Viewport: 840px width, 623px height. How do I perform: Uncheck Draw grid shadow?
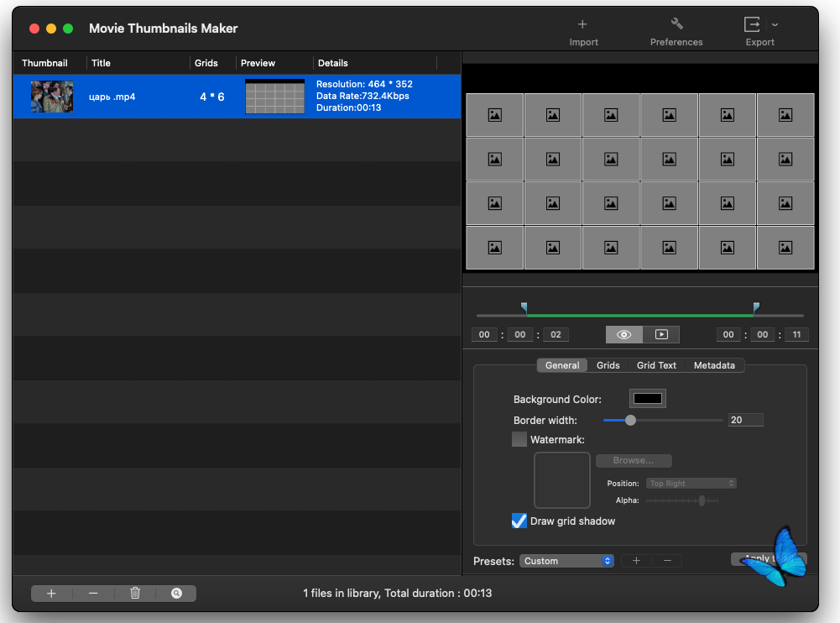pyautogui.click(x=519, y=521)
